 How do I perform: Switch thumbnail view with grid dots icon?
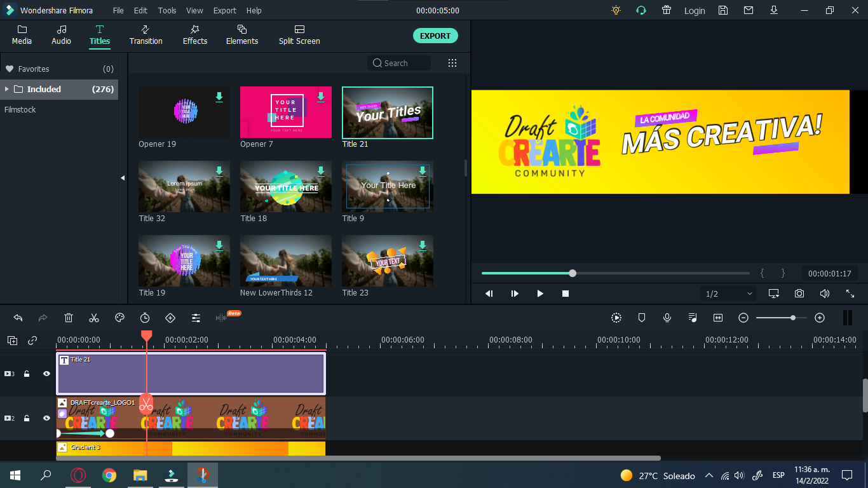pyautogui.click(x=452, y=63)
